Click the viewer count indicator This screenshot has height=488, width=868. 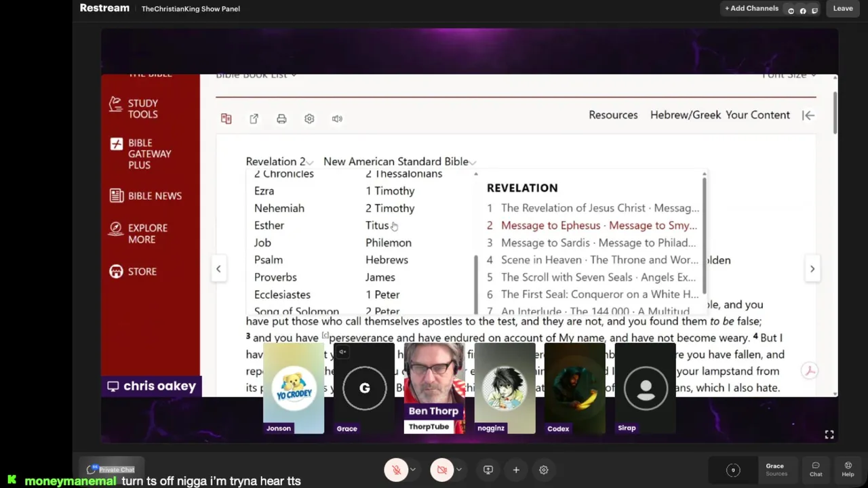click(733, 470)
